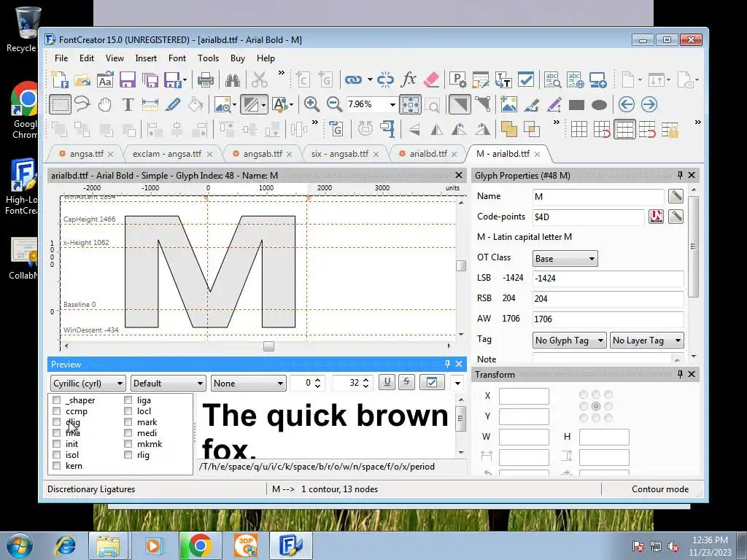Viewport: 747px width, 560px height.
Task: Enable the ccmp feature checkbox
Action: (57, 411)
